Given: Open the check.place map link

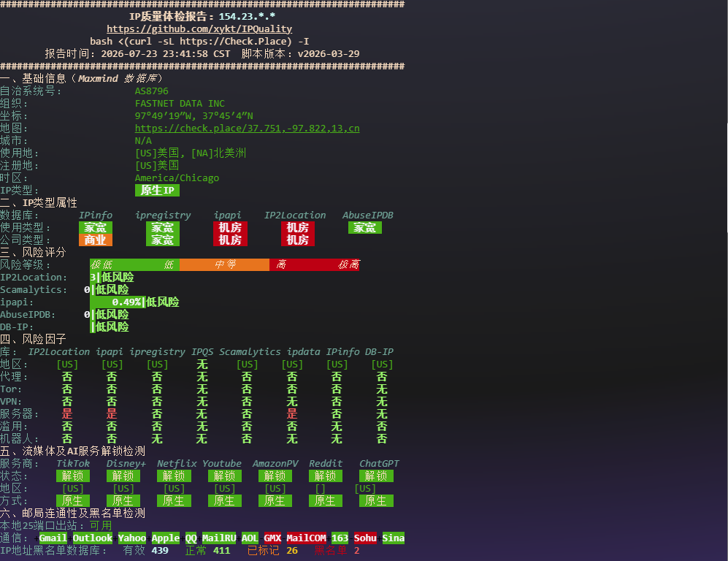Looking at the screenshot, I should [247, 128].
